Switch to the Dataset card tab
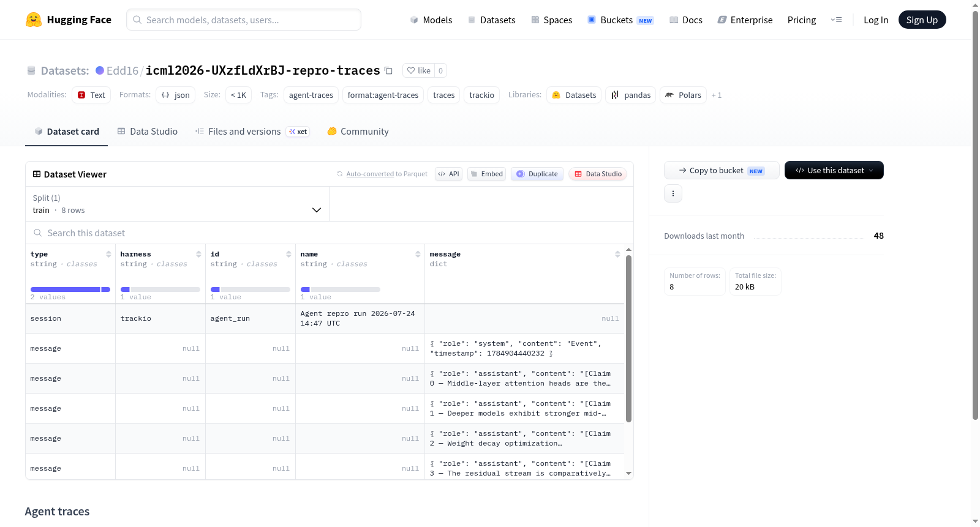The width and height of the screenshot is (980, 527). point(66,132)
